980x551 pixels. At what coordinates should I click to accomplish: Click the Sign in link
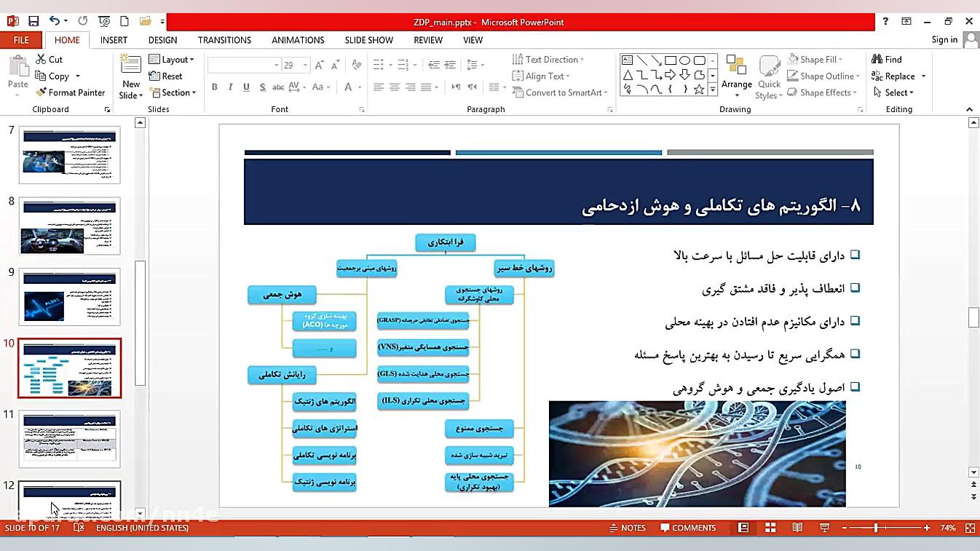click(945, 40)
